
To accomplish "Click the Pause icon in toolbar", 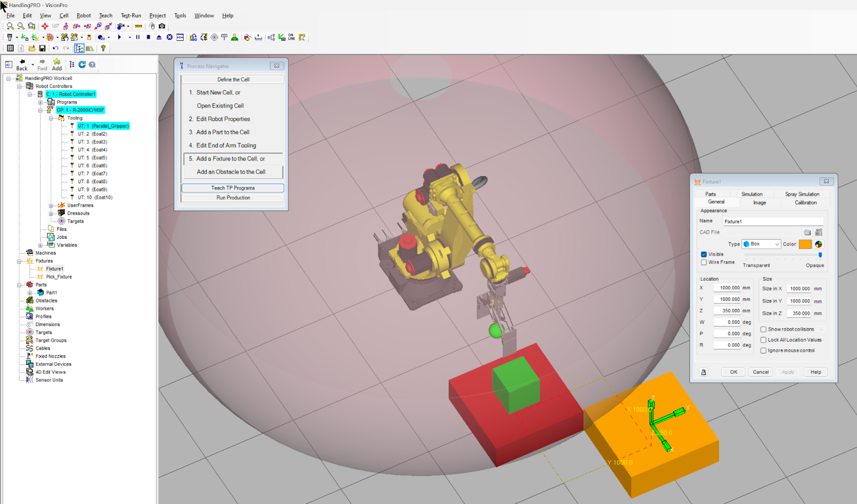I will 138,37.
